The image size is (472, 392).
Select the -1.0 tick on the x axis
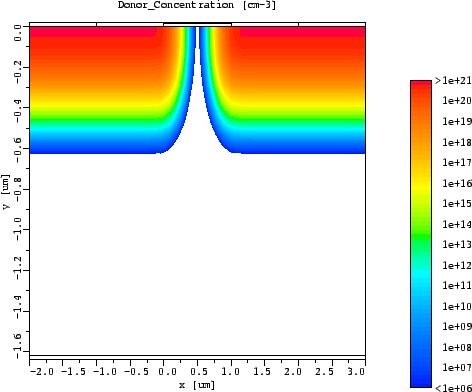tap(105, 371)
